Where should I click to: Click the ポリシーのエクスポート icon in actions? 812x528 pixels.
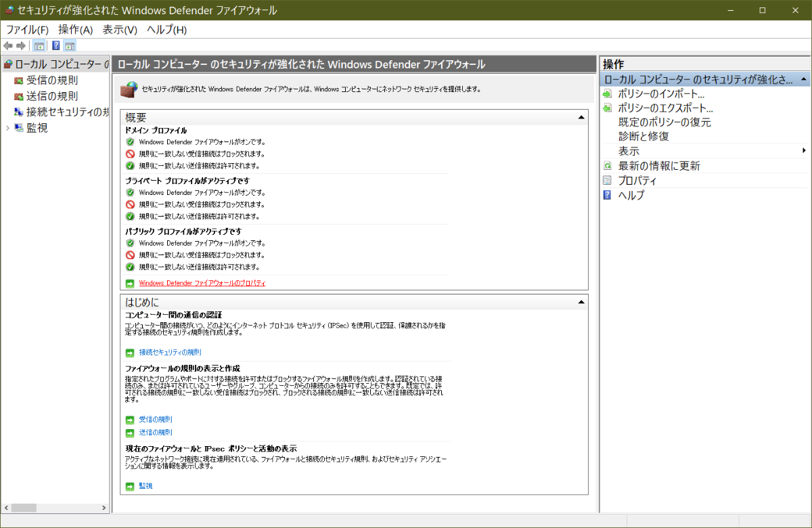click(607, 108)
